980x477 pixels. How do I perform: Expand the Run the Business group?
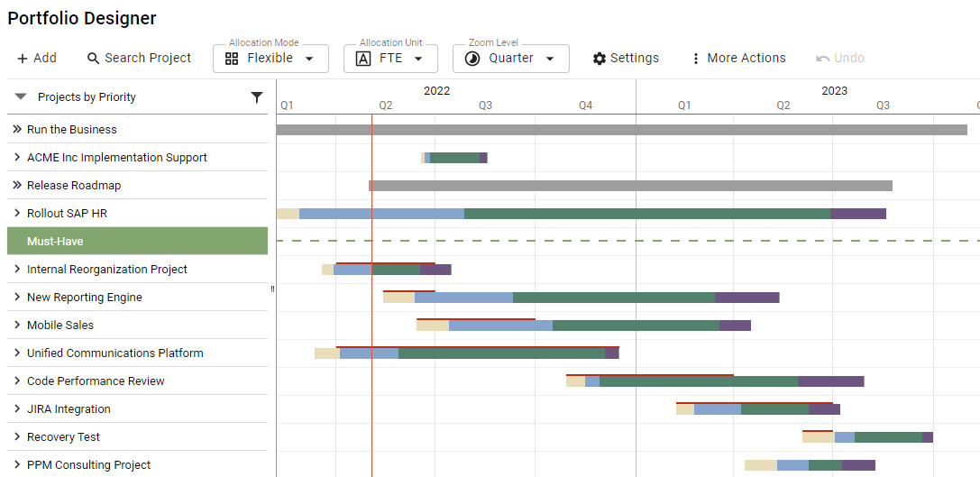pos(17,130)
